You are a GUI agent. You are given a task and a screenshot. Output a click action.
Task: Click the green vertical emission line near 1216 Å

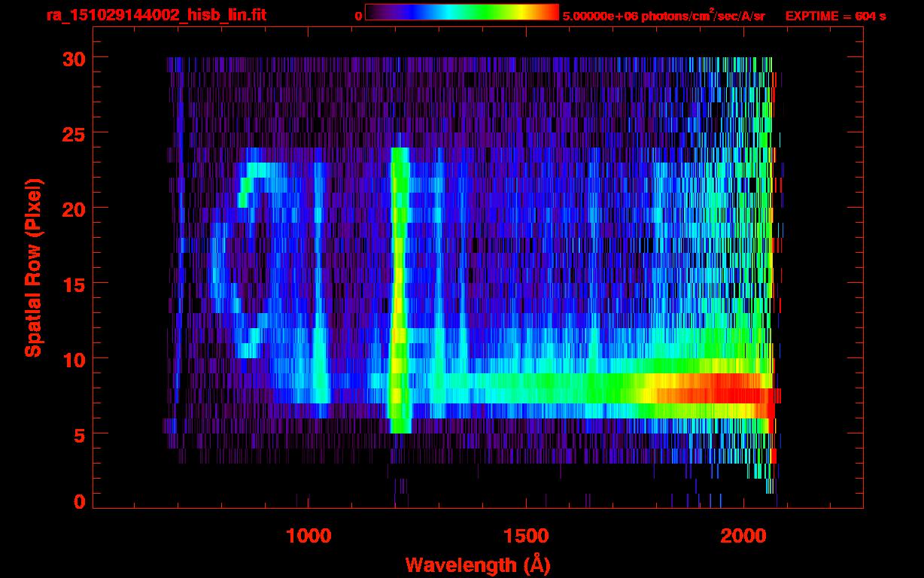pos(400,290)
